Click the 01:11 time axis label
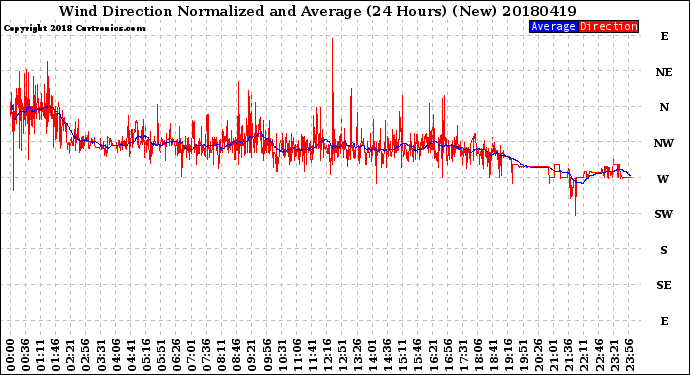This screenshot has height=375, width=690. pyautogui.click(x=40, y=355)
